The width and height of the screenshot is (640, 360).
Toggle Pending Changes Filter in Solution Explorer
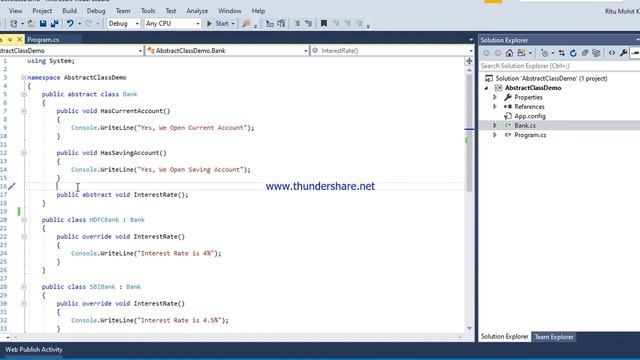point(544,53)
